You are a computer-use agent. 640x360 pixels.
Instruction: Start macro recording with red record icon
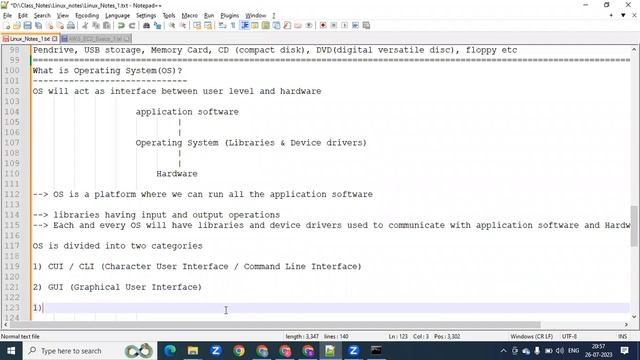[323, 26]
